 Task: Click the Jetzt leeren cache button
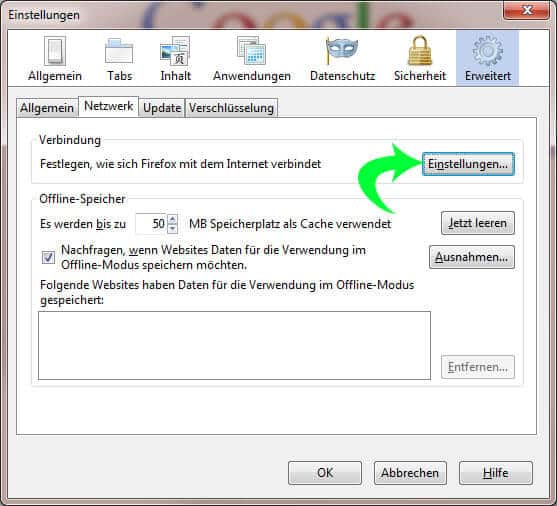point(477,223)
